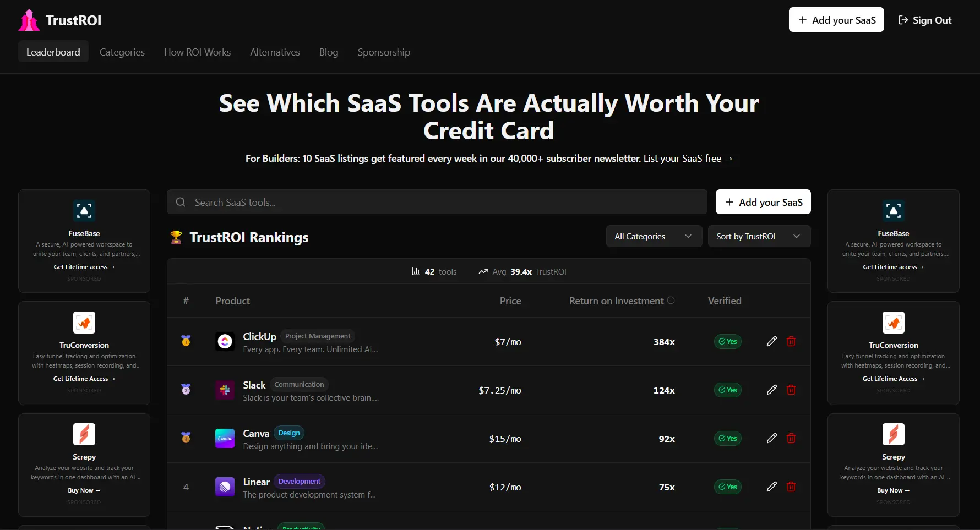Select the Slack product name

pos(254,385)
